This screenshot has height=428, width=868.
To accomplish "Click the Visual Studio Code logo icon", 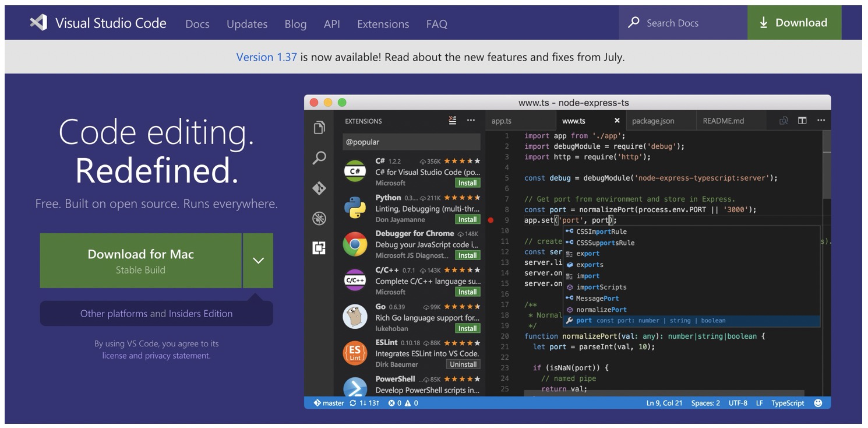I will point(38,23).
